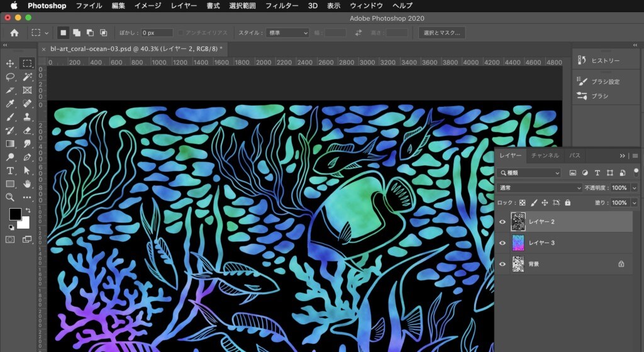Expand the 不透明度 opacity dropdown arrow
The width and height of the screenshot is (644, 352).
coord(634,188)
